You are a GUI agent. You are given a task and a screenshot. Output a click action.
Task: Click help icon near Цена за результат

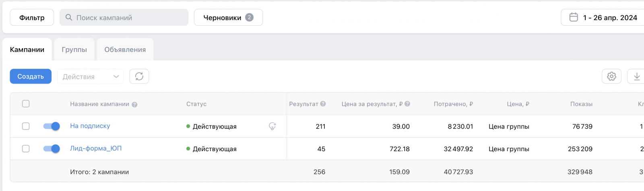point(407,104)
